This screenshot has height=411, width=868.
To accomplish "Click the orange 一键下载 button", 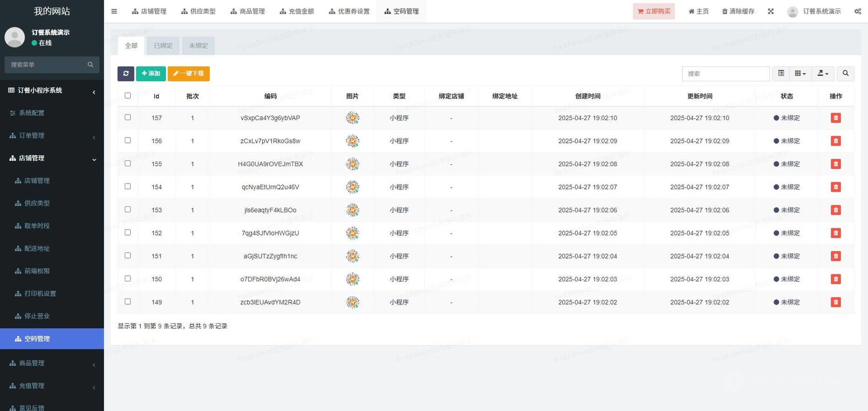I will [188, 74].
